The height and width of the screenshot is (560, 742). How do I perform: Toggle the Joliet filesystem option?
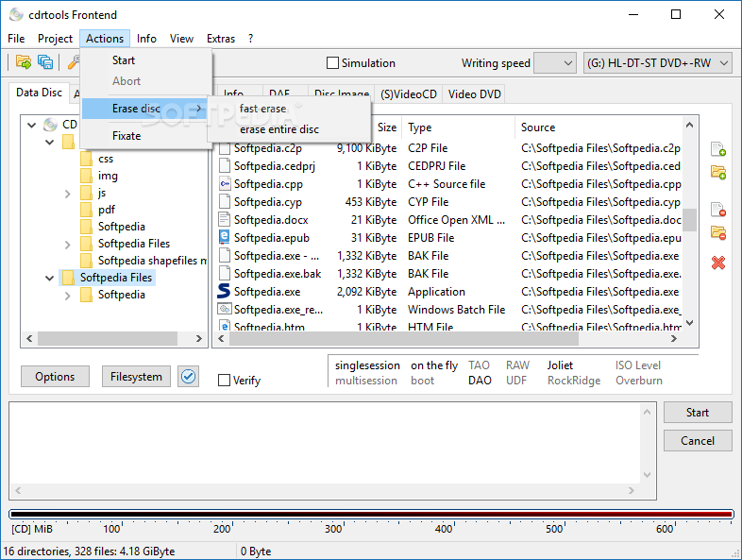click(560, 365)
